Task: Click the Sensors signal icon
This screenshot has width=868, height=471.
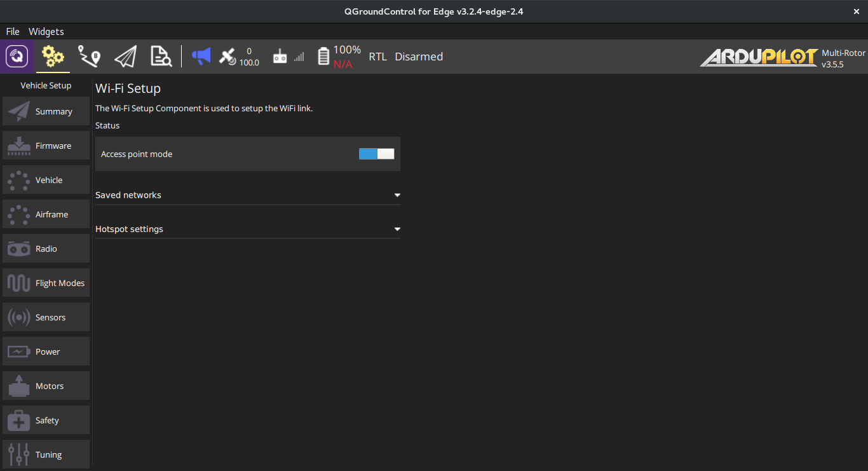Action: click(19, 317)
